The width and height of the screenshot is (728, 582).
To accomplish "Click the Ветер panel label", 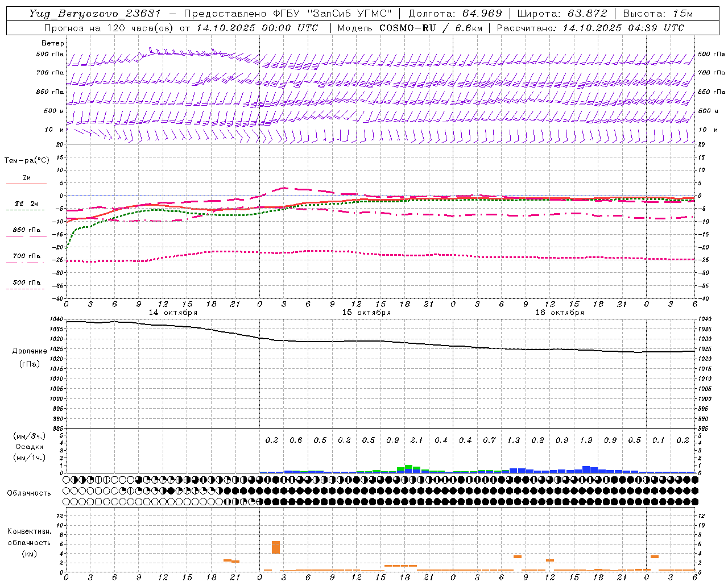I will coord(53,43).
